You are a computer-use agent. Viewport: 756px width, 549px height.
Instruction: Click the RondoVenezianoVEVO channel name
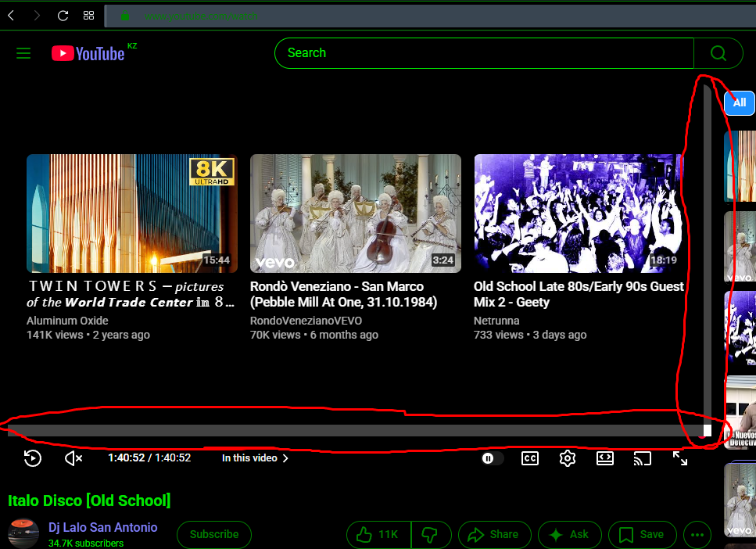tap(306, 321)
